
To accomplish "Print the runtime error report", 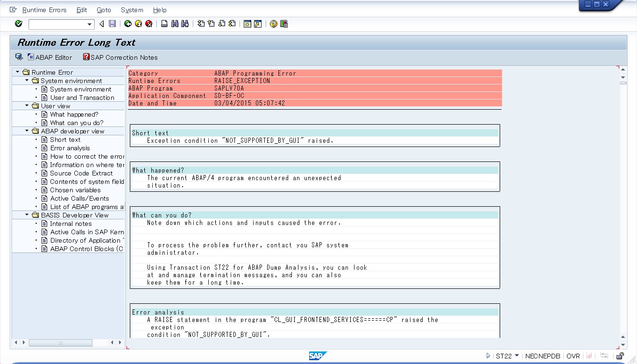I will tap(163, 24).
